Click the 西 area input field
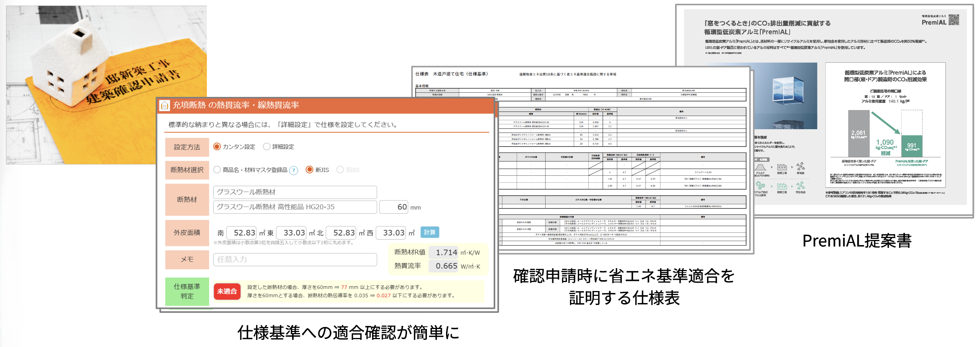The width and height of the screenshot is (980, 347). pyautogui.click(x=391, y=232)
